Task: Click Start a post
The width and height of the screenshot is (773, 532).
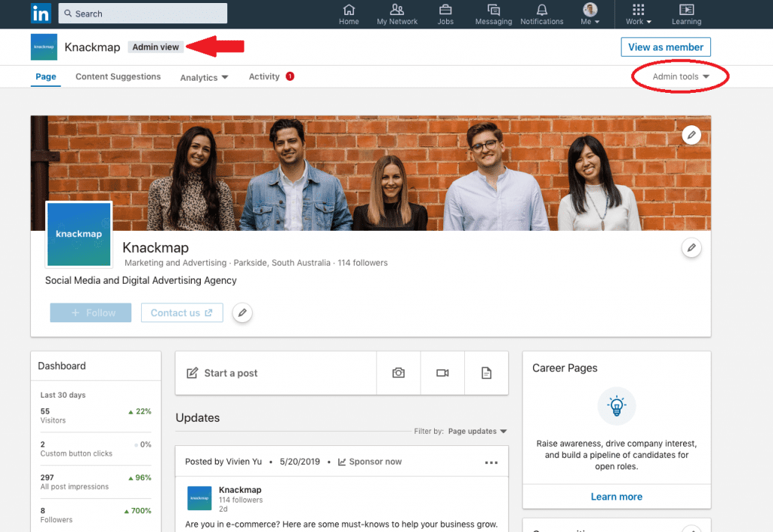Action: pyautogui.click(x=276, y=373)
